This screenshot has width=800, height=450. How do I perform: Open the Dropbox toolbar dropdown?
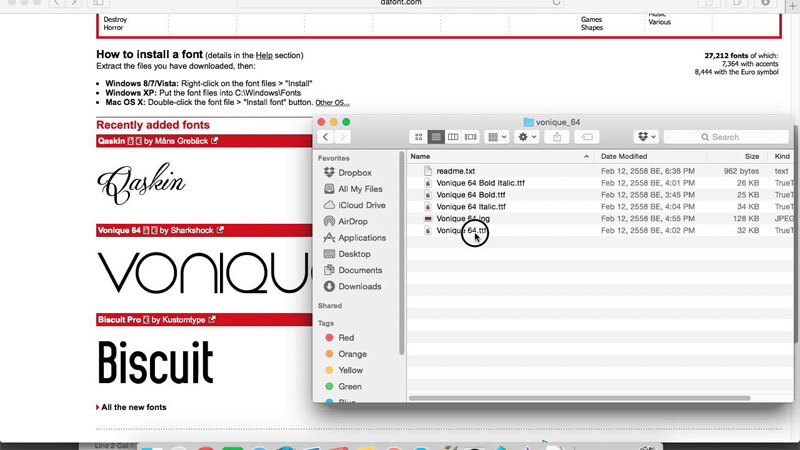click(x=647, y=137)
